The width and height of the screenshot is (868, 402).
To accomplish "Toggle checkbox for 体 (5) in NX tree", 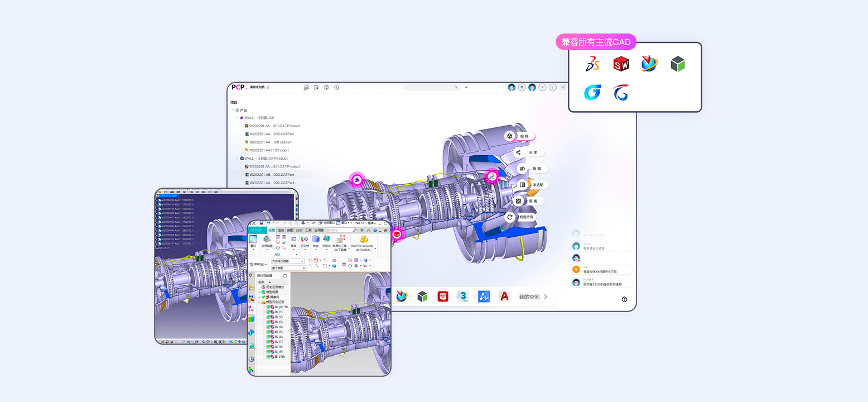I will (x=268, y=332).
